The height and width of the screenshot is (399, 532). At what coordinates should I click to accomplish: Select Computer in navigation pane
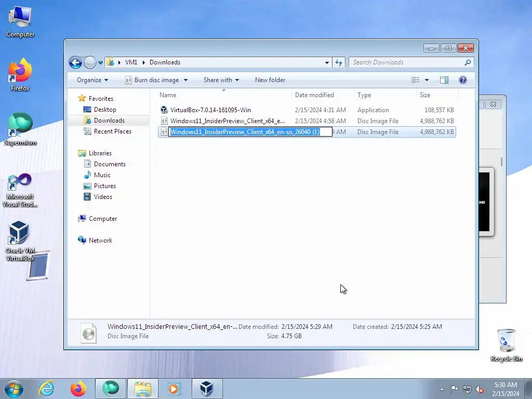(x=103, y=219)
